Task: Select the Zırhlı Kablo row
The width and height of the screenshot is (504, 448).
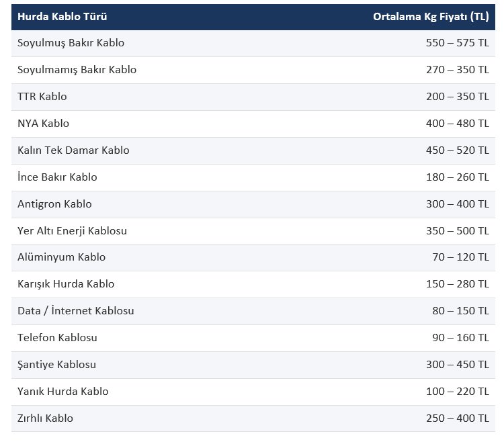Action: 253,418
